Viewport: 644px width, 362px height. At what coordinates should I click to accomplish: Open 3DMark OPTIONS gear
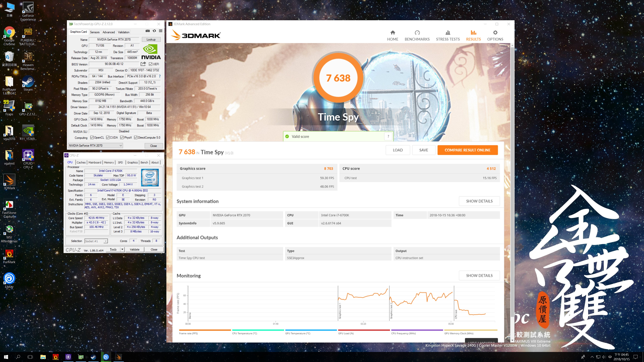(x=495, y=36)
